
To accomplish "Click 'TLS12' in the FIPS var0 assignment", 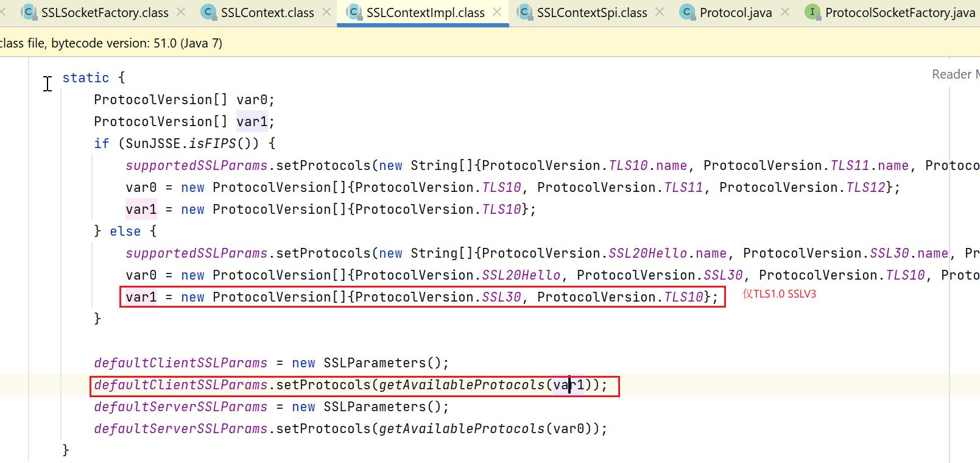I will tap(865, 188).
